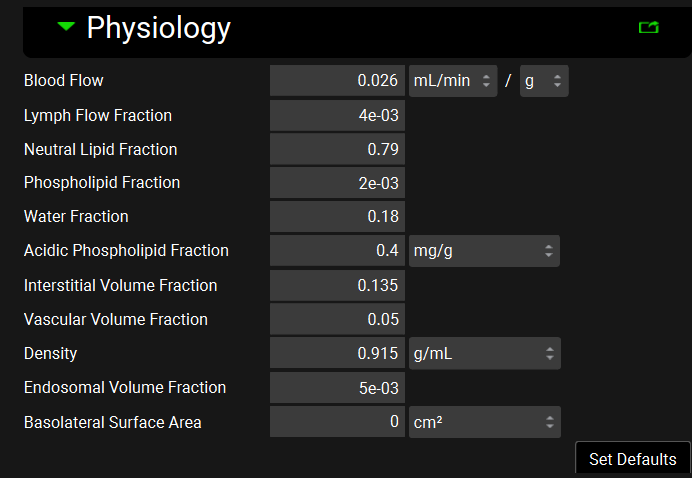The width and height of the screenshot is (692, 478).
Task: Edit the Phospholipid Fraction value field
Action: tap(337, 183)
